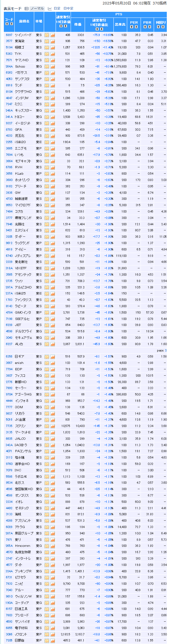Screen dimensions: 170x644
Task: Open stock code 7571 link
Action: [x=9, y=60]
